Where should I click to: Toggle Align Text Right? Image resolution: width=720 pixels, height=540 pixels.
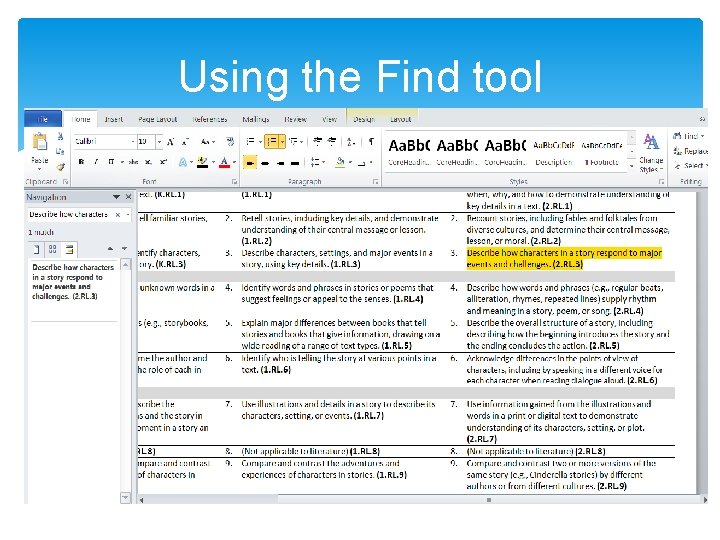(280, 162)
